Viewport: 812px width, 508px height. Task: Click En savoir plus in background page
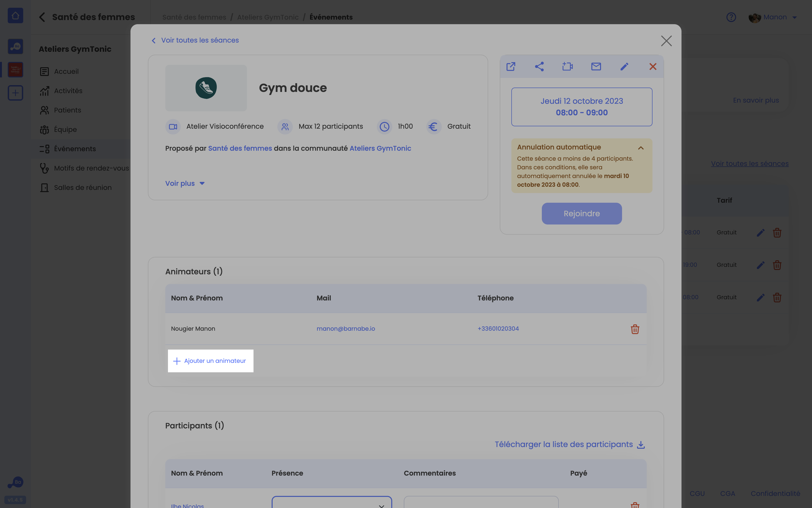[756, 100]
